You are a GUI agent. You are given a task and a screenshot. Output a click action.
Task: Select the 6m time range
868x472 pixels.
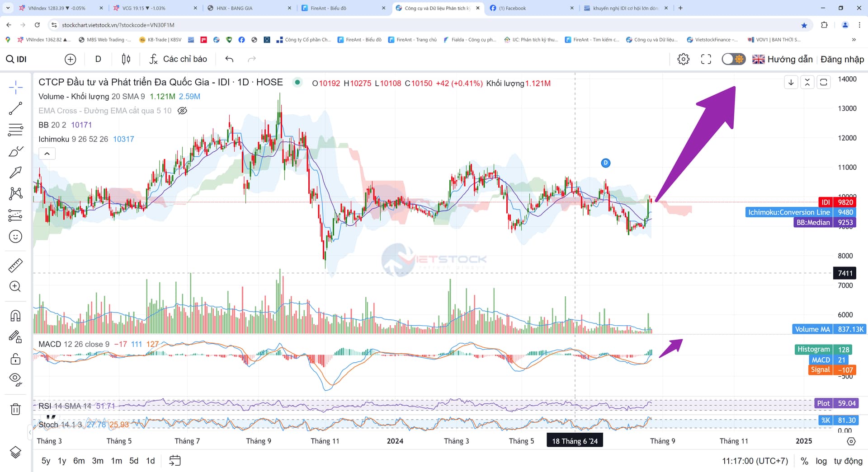point(79,461)
